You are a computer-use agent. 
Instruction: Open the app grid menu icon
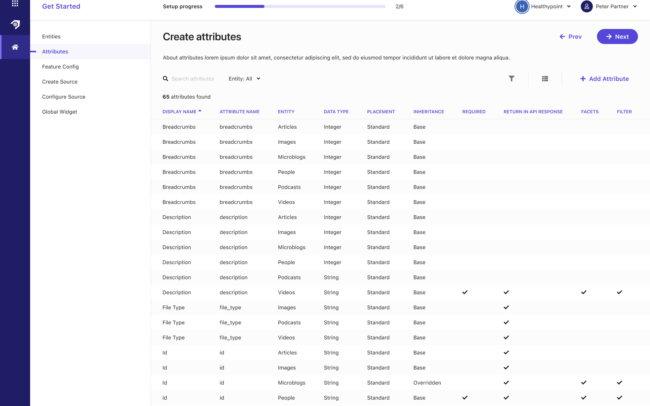click(x=14, y=5)
